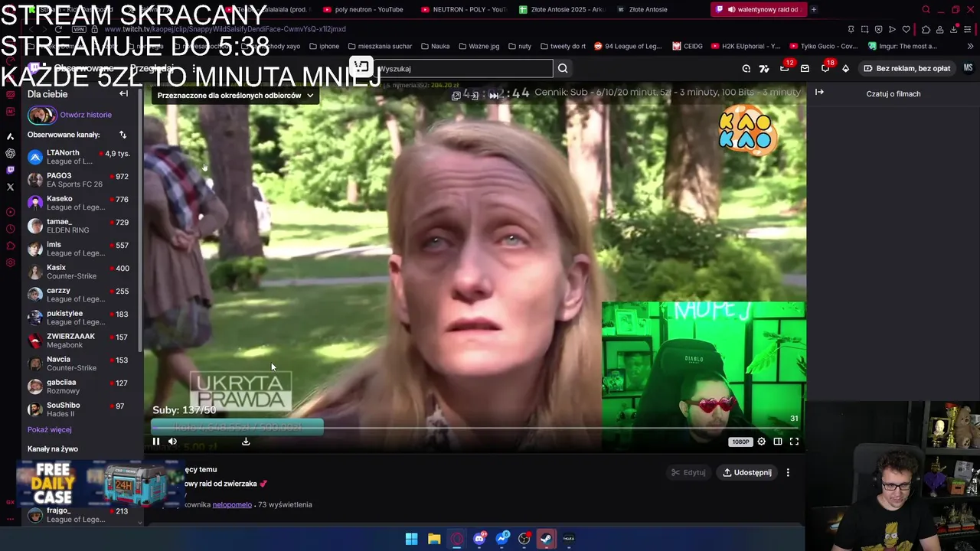Viewport: 980px width, 551px height.
Task: Click the Twitch search magnifier button
Action: click(x=563, y=69)
